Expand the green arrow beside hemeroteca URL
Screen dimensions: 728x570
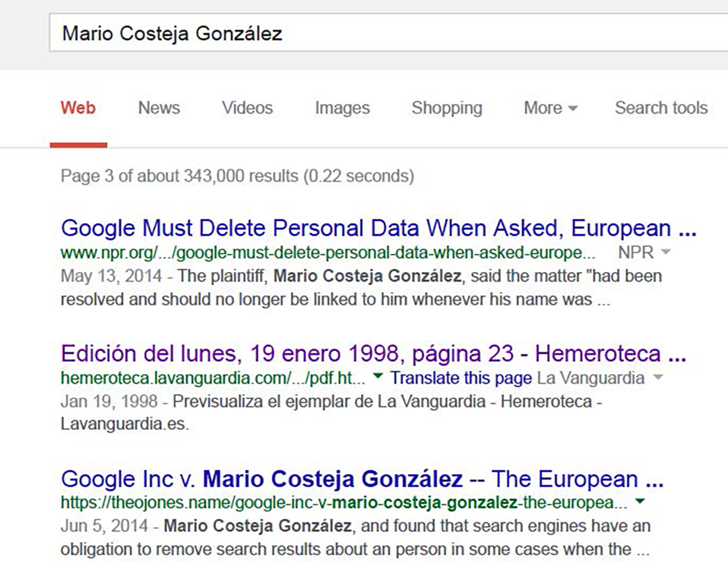point(378,375)
